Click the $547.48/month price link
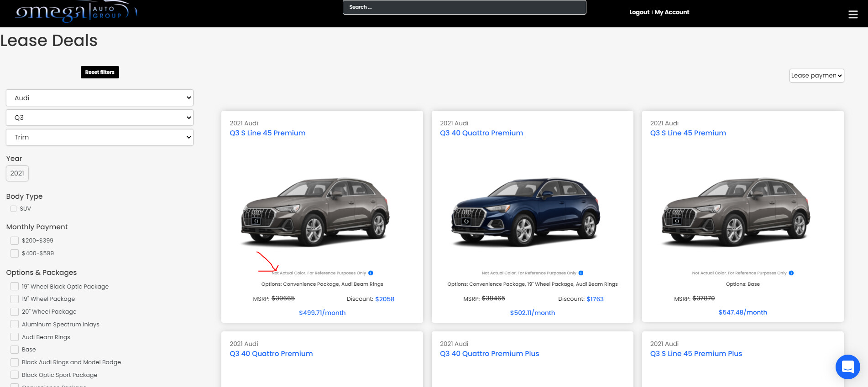Viewport: 868px width, 387px height. (x=743, y=312)
